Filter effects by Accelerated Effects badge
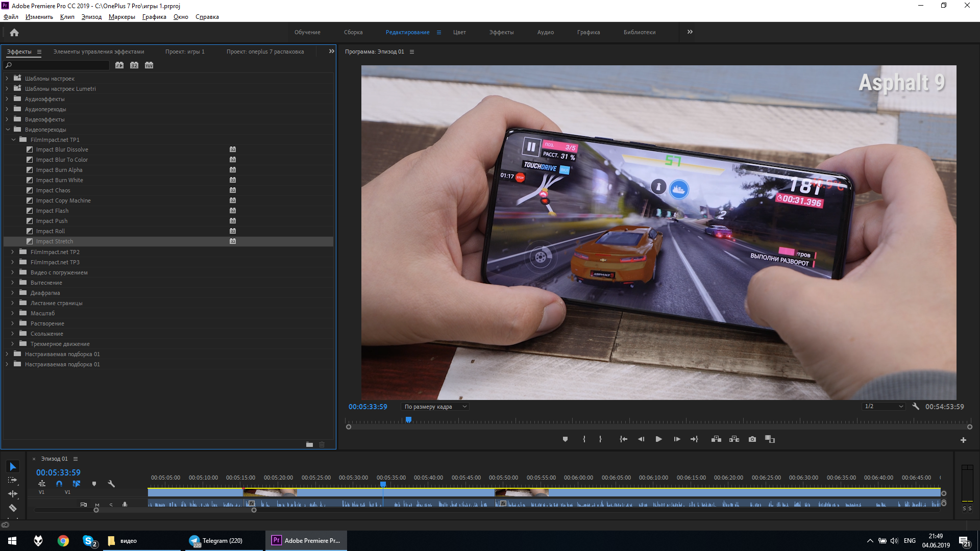This screenshot has height=551, width=980. pos(119,65)
